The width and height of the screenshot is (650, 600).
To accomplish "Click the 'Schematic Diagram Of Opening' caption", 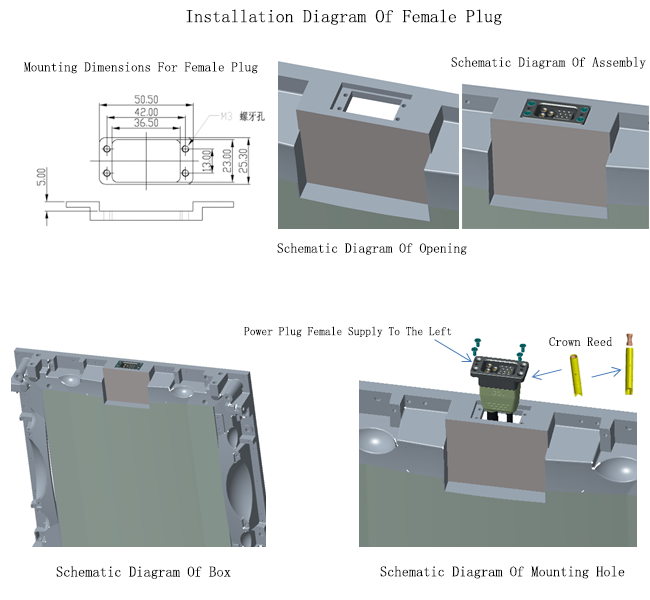I will [x=371, y=248].
